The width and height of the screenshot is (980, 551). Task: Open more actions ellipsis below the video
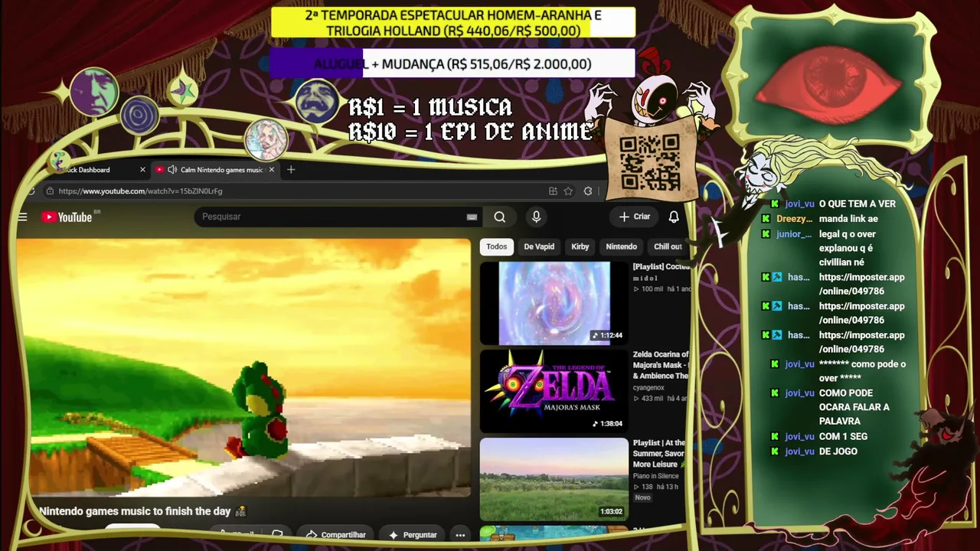pos(460,535)
